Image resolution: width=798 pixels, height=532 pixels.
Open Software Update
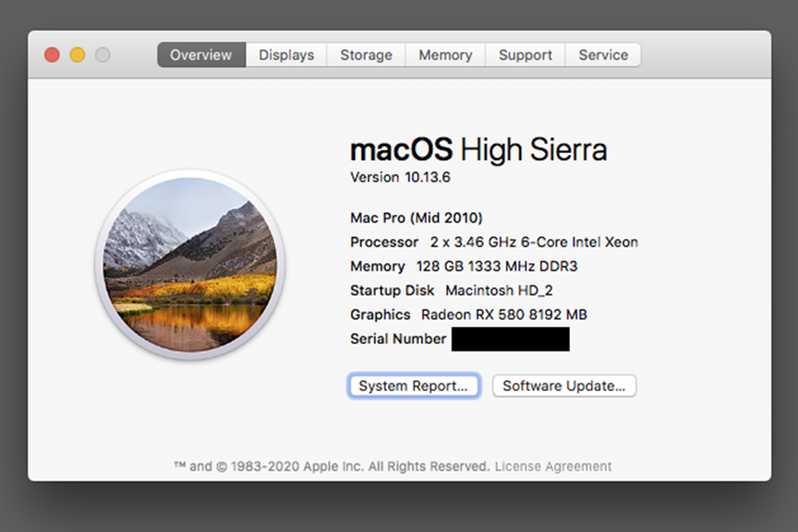564,386
